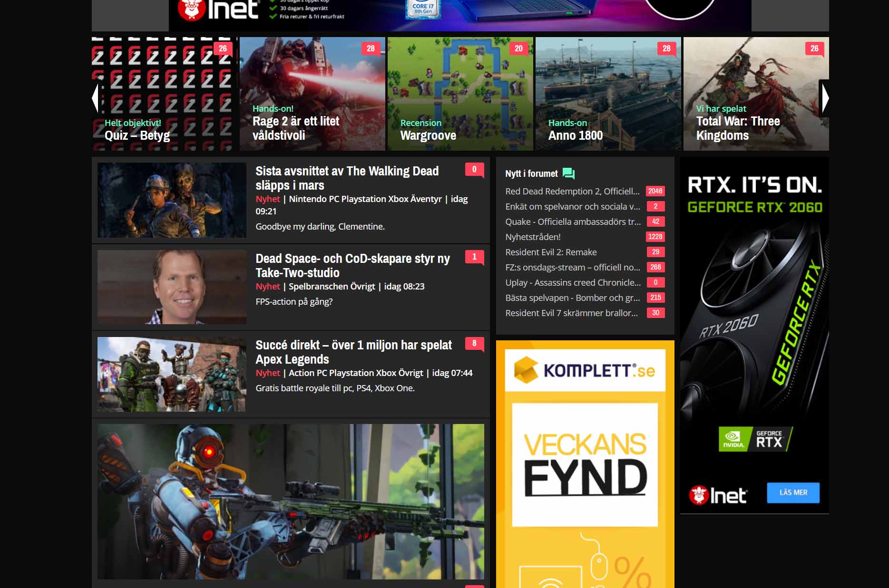Screen dimensions: 889x588
Task: Click reply badge beside 'Enkät om spelvanor'
Action: [x=655, y=206]
